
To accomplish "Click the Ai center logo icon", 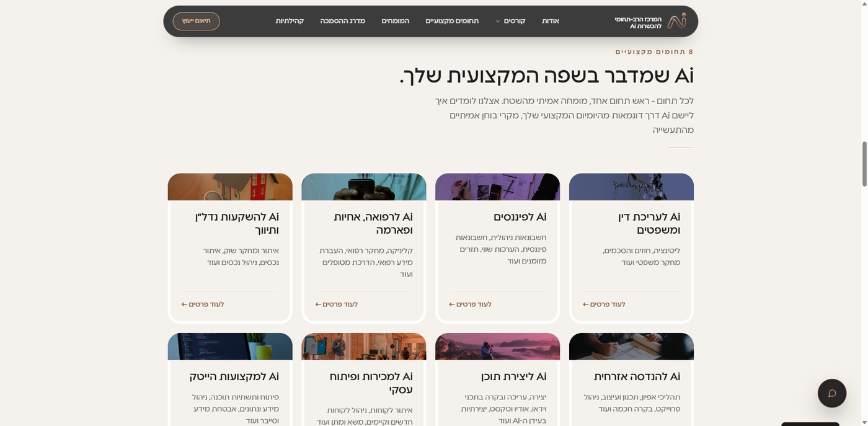I will tap(676, 21).
